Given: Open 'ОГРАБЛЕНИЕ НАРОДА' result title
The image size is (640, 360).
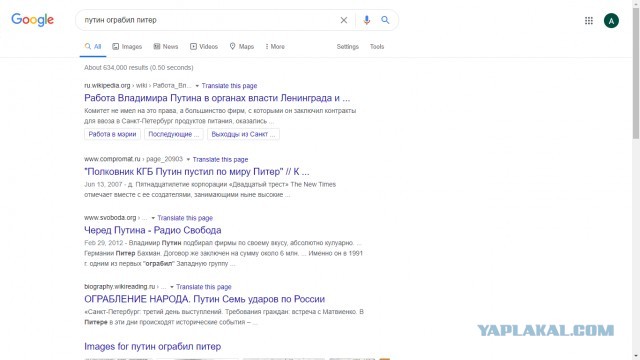Looking at the screenshot, I should pos(204,299).
